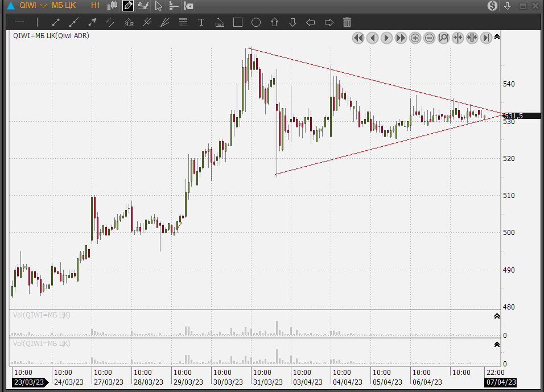
Task: Select the vertical line drawing tool
Action: pyautogui.click(x=37, y=23)
